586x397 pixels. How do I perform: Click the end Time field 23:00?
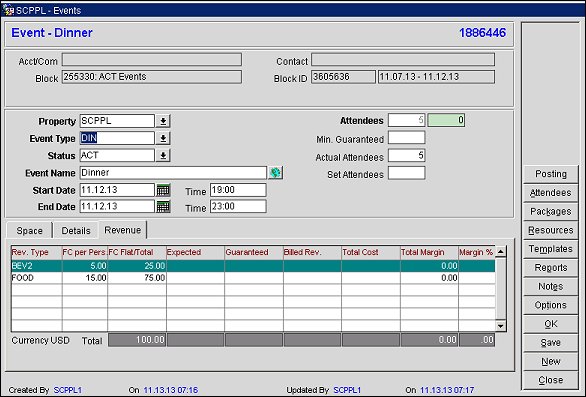[238, 206]
